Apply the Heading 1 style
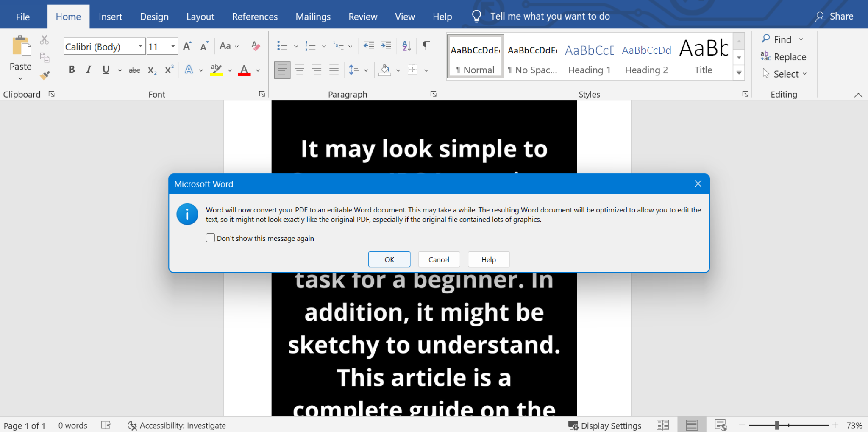 (589, 57)
